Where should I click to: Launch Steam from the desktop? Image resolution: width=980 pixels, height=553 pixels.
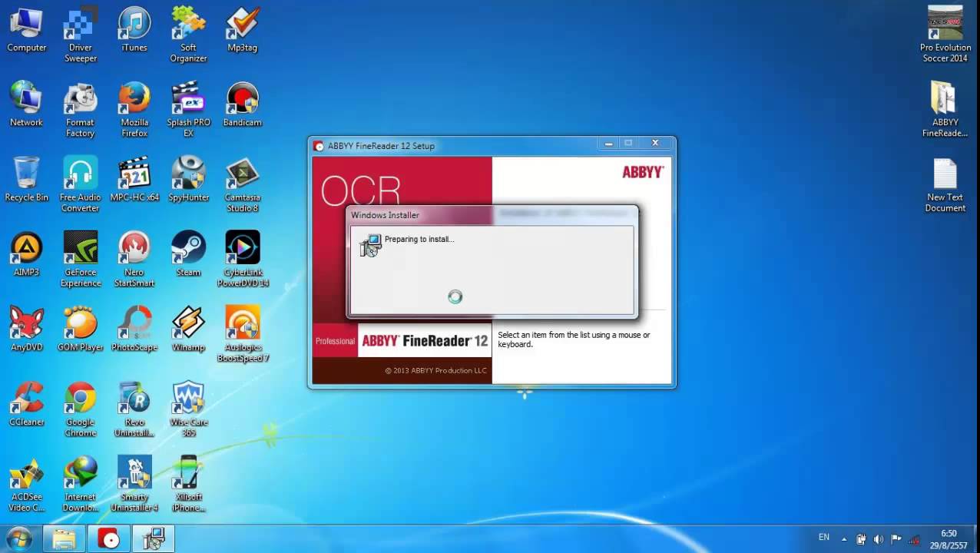pyautogui.click(x=188, y=254)
